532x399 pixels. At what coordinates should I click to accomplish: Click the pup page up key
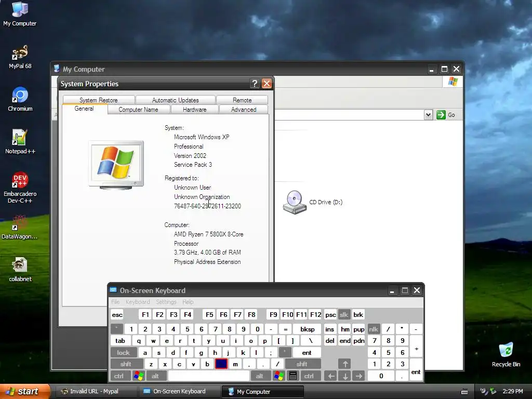coord(358,329)
